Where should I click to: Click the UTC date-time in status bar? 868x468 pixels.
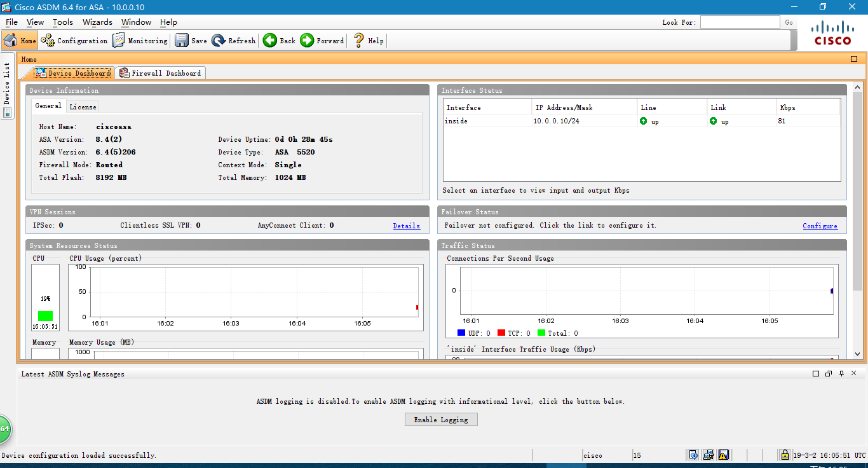pos(829,455)
